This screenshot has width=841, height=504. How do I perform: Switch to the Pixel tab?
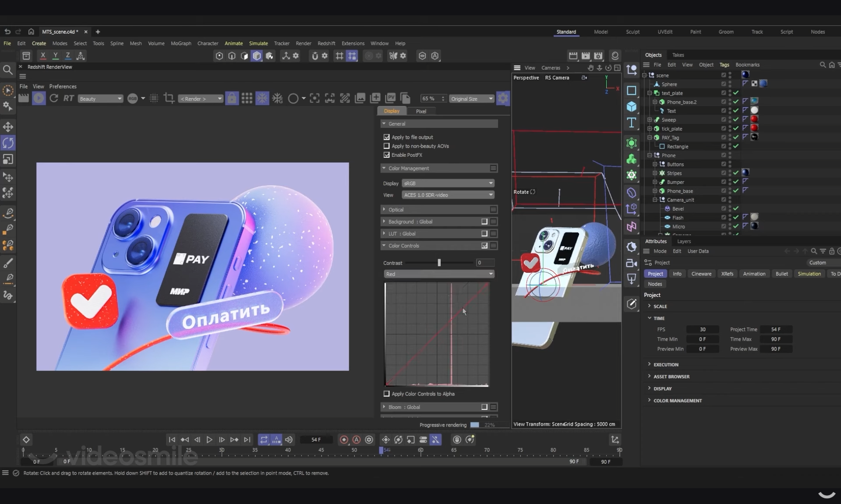pos(420,111)
